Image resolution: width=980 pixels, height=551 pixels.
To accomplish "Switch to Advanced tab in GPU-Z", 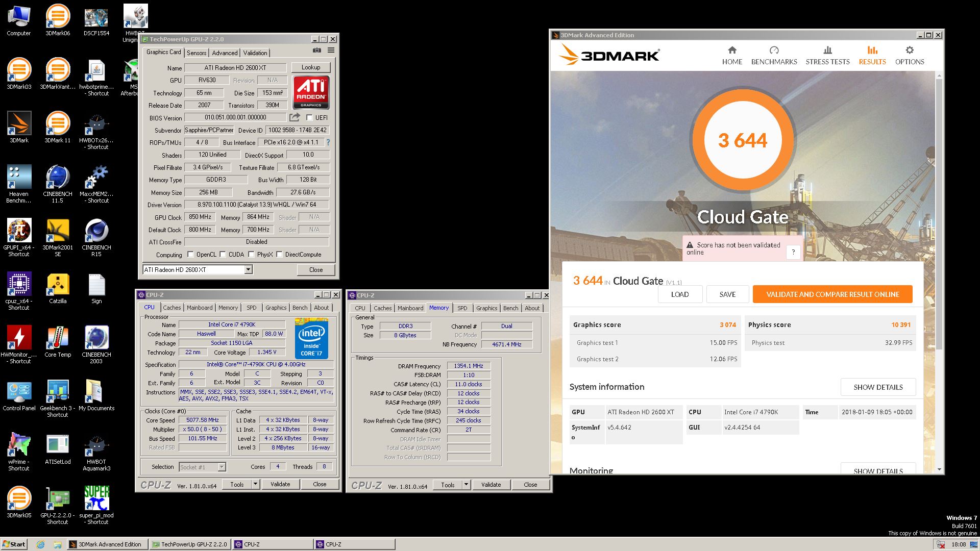I will 225,53.
